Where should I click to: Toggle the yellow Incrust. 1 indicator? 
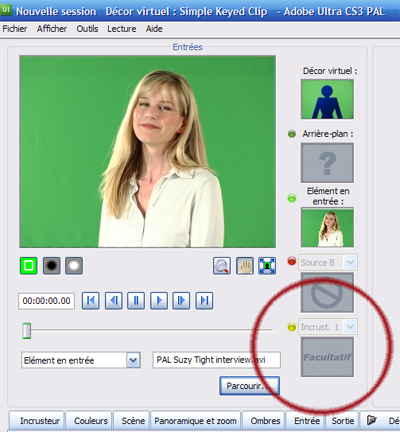(292, 327)
